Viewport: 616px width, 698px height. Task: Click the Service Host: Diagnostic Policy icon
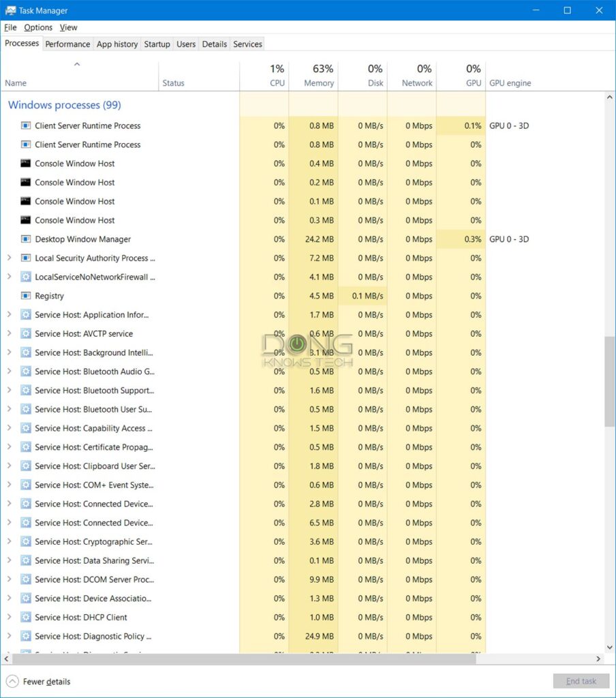(26, 636)
